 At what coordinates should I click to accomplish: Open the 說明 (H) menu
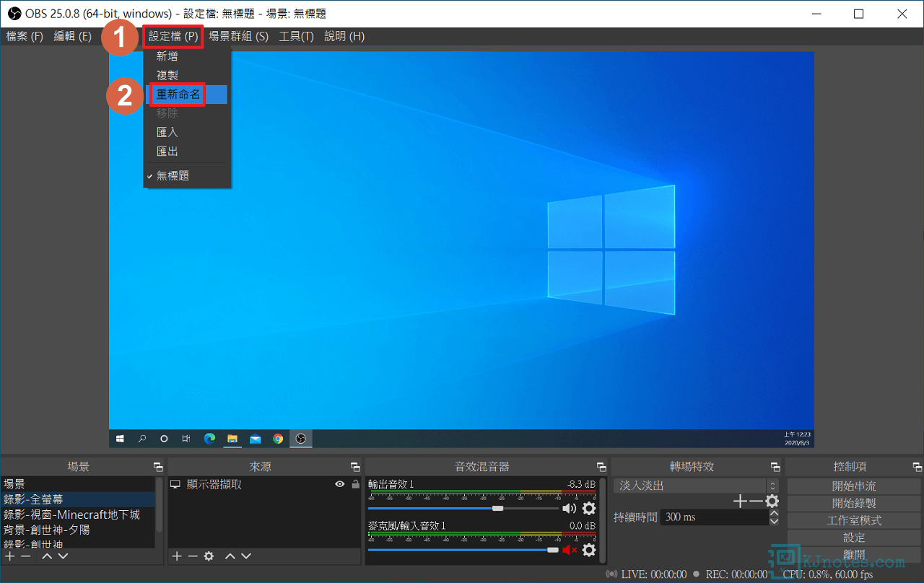coord(344,36)
